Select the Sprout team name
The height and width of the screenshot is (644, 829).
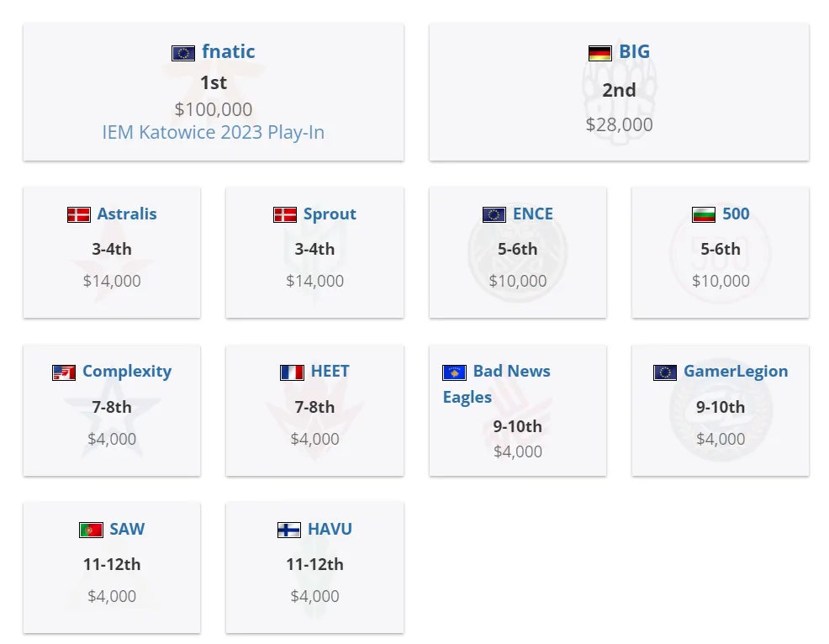tap(330, 214)
